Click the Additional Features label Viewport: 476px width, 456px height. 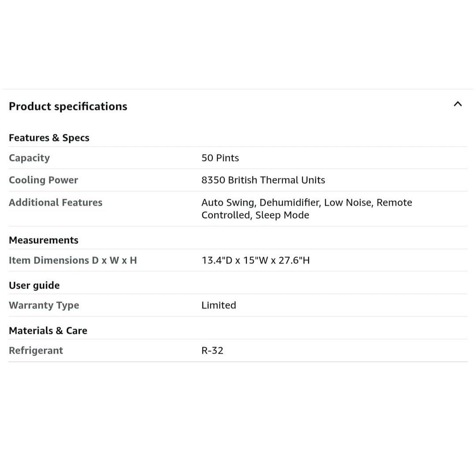[x=56, y=203]
